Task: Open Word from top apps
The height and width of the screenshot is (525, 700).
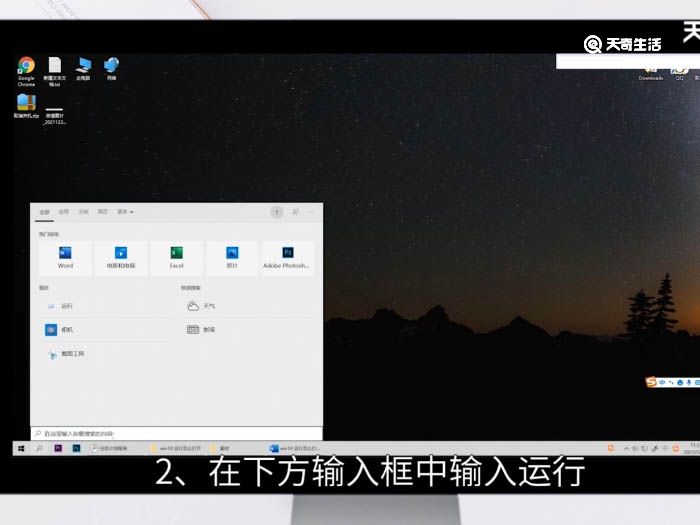Action: (x=65, y=258)
